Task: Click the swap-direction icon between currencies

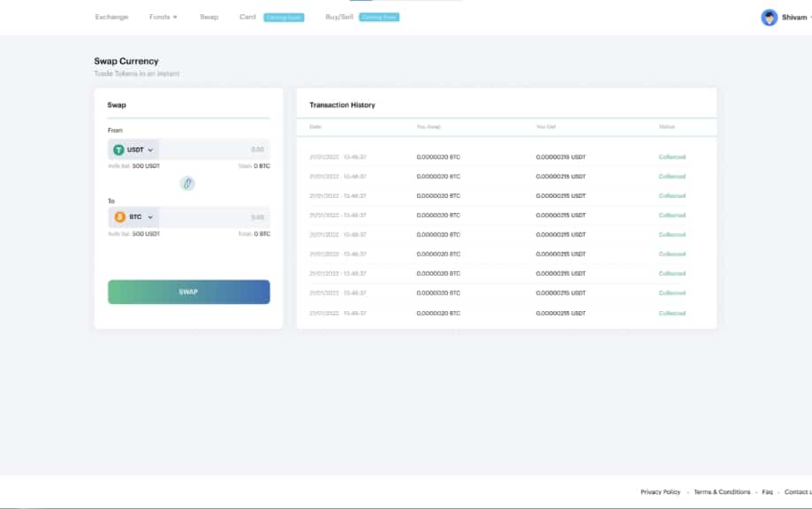Action: [x=187, y=183]
